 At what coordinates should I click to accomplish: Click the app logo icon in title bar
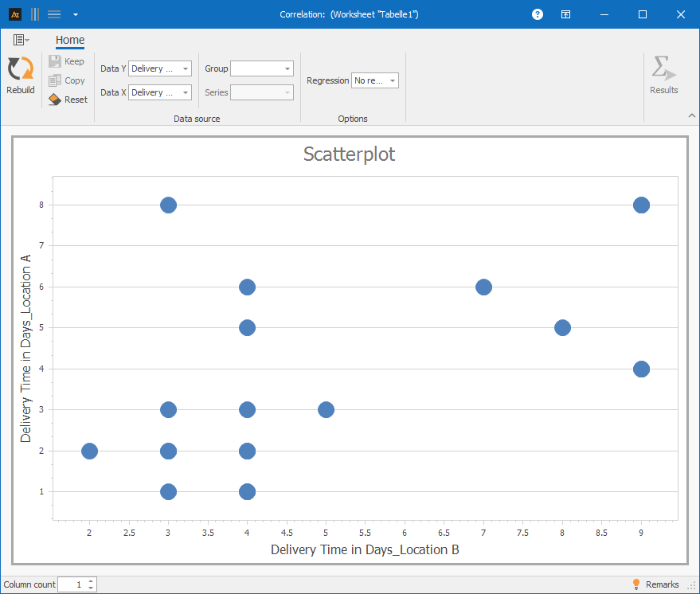[14, 14]
